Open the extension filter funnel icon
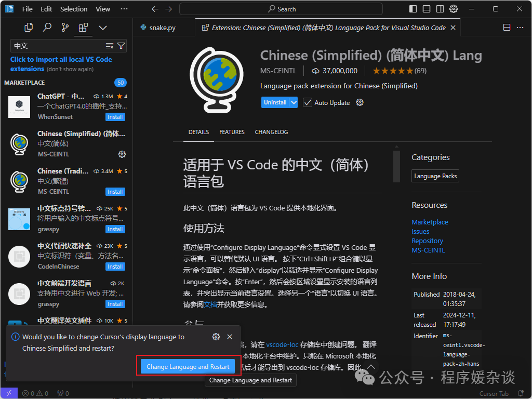The height and width of the screenshot is (399, 532). (120, 46)
